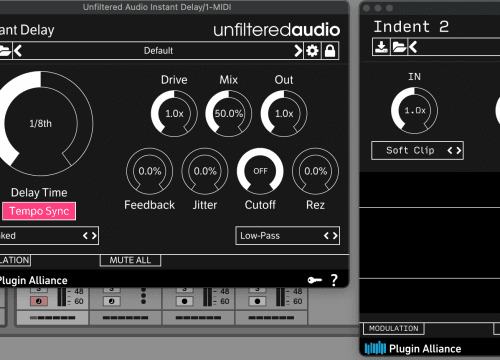
Task: Advance to next preset after Default
Action: click(x=298, y=51)
